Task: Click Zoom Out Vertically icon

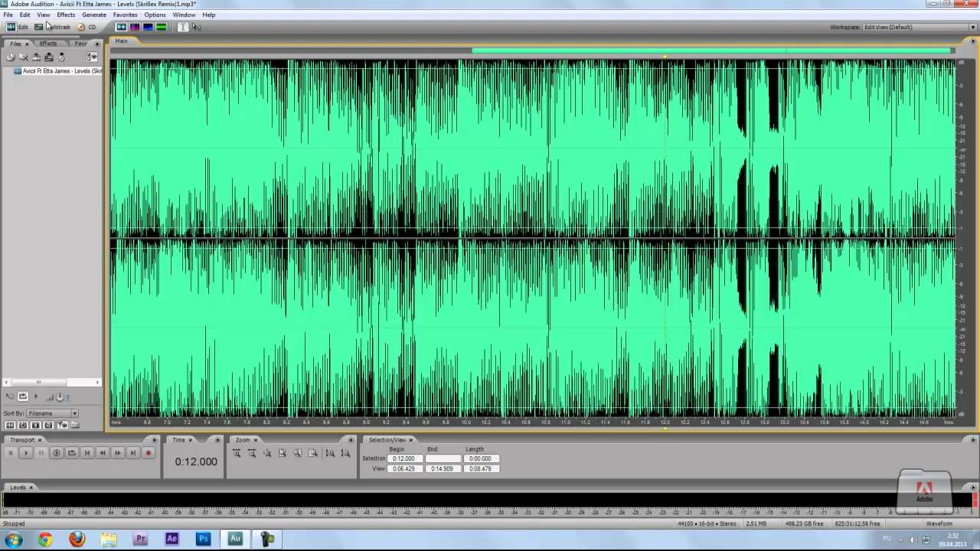Action: 345,453
